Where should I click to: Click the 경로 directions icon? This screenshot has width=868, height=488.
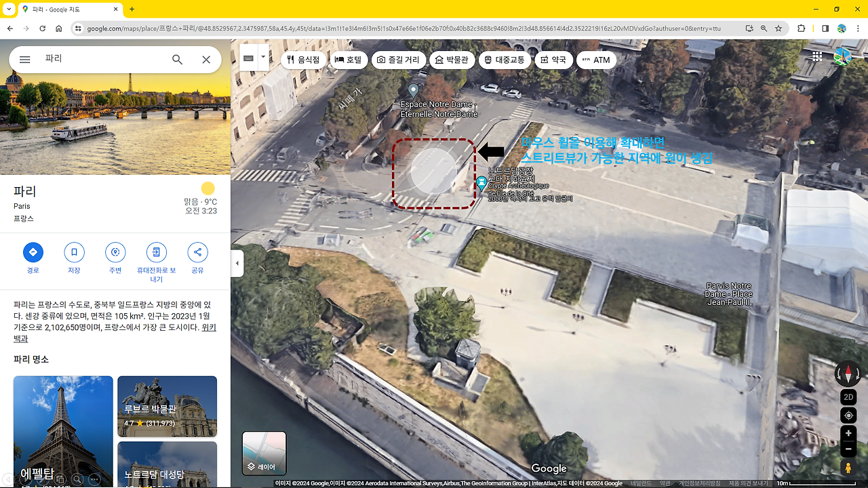pos(33,253)
